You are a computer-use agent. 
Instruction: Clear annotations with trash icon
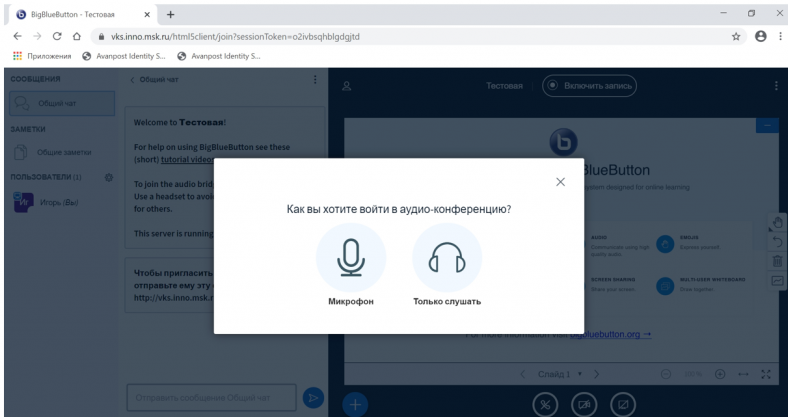[778, 261]
